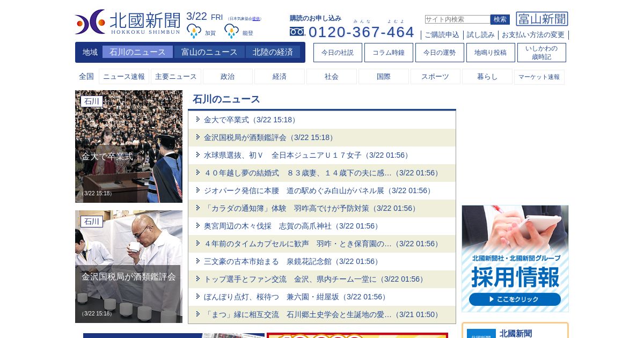Screen dimensions: 644x338
Task: Click the arrow bullet beside 金大で卒業式 headline
Action: pos(198,120)
